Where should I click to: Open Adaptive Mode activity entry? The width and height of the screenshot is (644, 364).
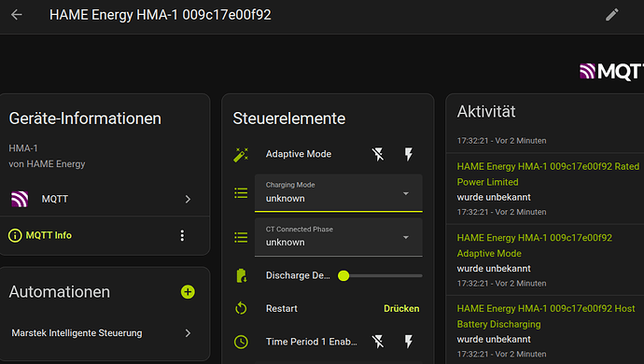(x=535, y=245)
